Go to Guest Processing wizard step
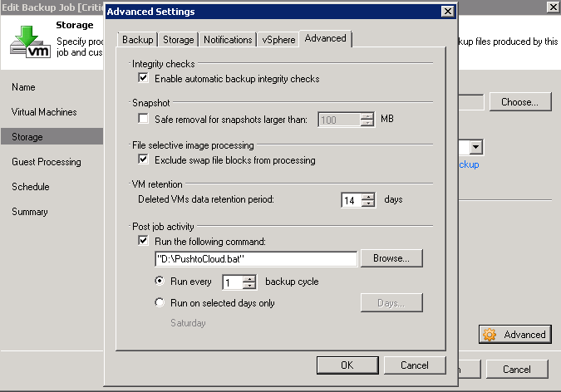The height and width of the screenshot is (392, 561). point(47,162)
